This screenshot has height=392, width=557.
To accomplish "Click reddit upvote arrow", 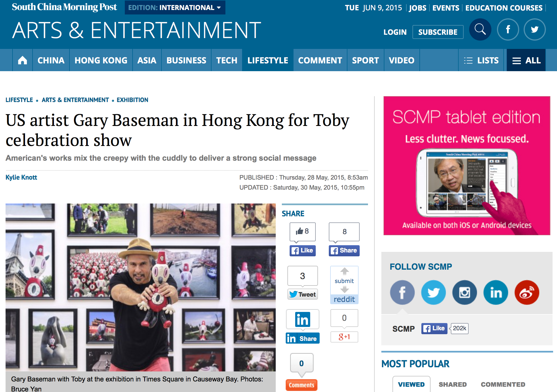I will 344,271.
